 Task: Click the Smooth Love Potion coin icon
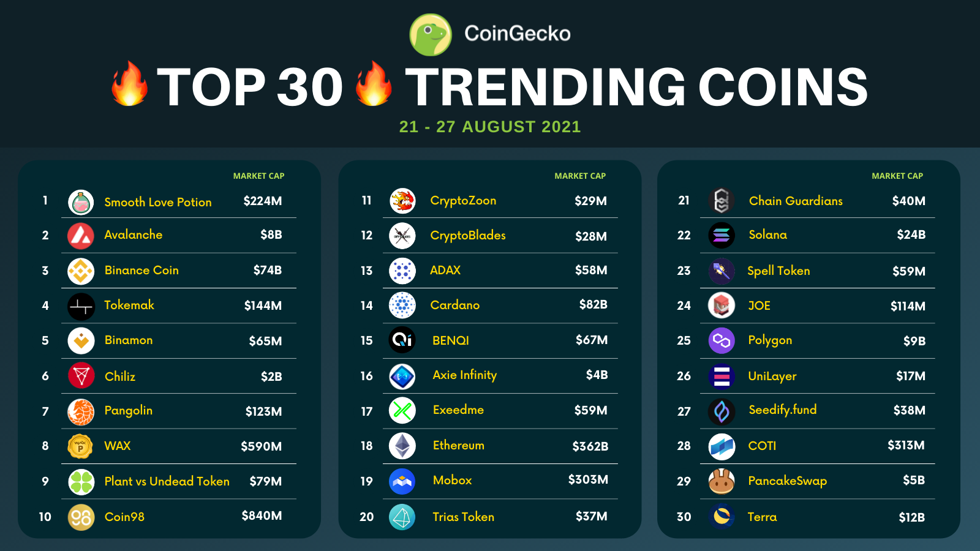coord(81,202)
